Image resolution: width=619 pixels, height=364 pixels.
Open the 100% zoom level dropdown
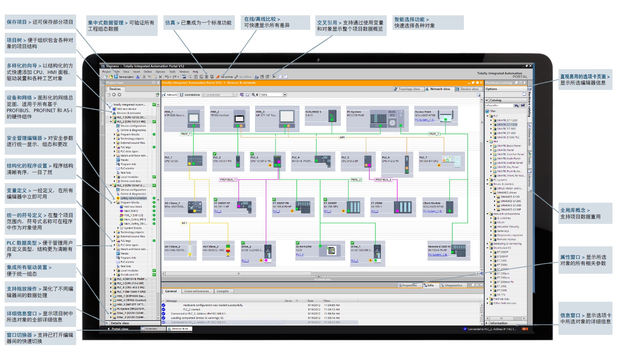(x=285, y=95)
